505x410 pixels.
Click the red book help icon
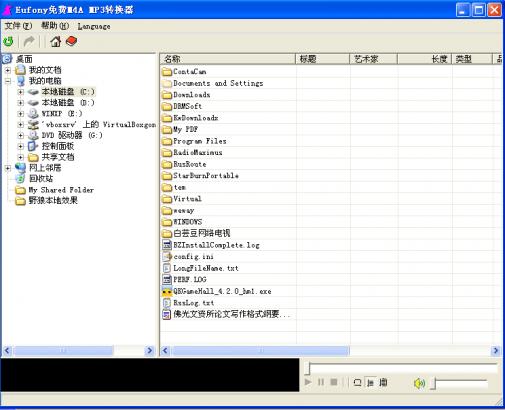[72, 41]
